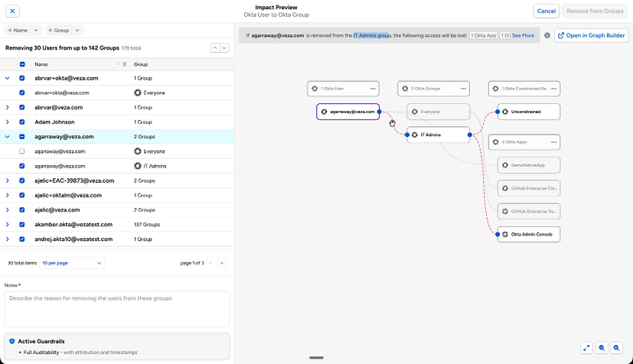
Task: Toggle agarraway@veza.com parent row checkbox
Action: (x=22, y=137)
